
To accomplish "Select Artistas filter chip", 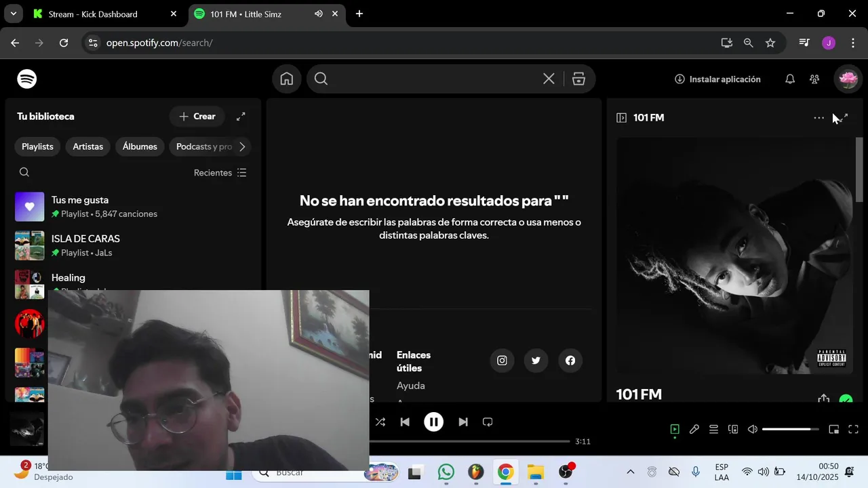I will click(x=88, y=146).
